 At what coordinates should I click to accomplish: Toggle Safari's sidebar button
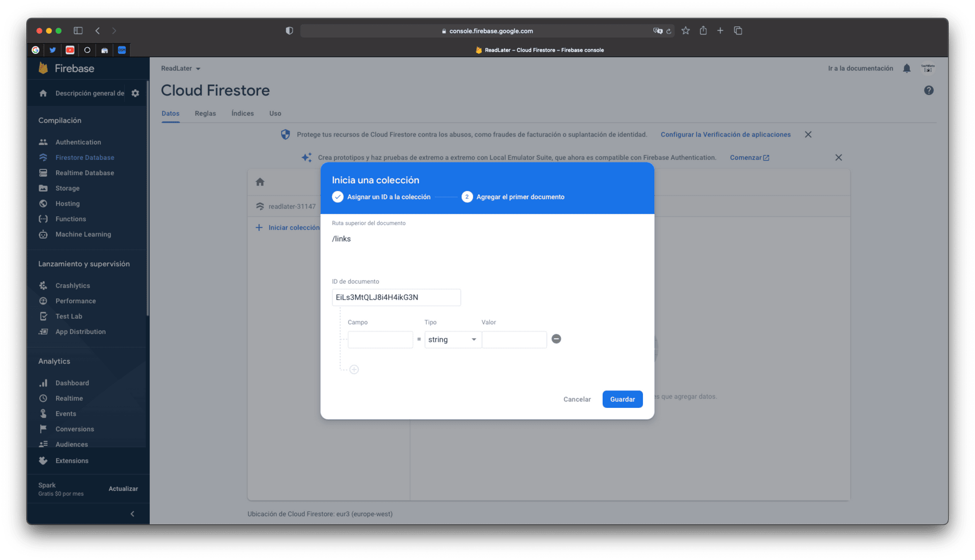78,31
